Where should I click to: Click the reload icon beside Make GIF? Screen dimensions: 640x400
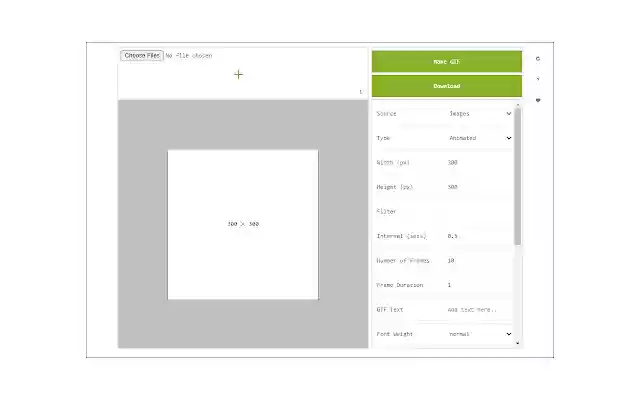tap(538, 59)
